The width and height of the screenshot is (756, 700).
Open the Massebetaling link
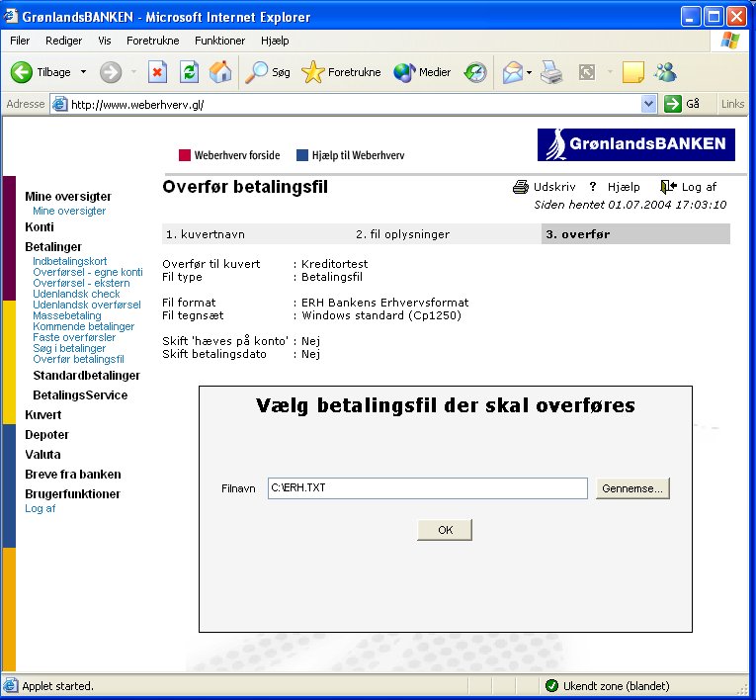point(67,315)
